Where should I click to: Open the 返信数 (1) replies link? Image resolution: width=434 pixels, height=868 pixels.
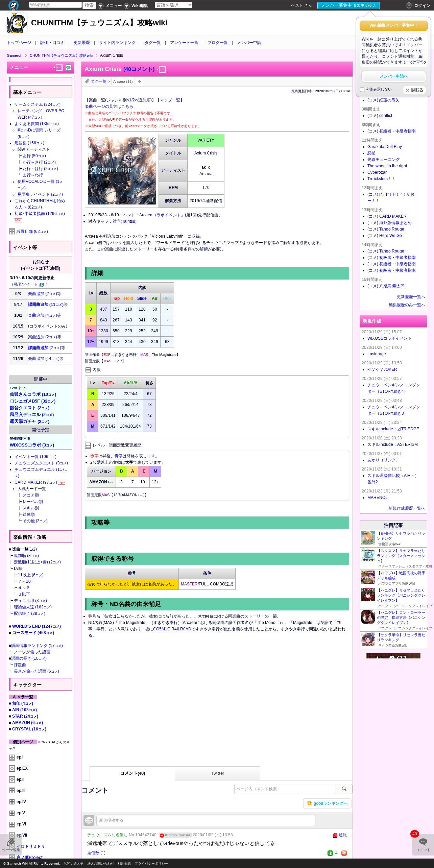click(x=96, y=853)
